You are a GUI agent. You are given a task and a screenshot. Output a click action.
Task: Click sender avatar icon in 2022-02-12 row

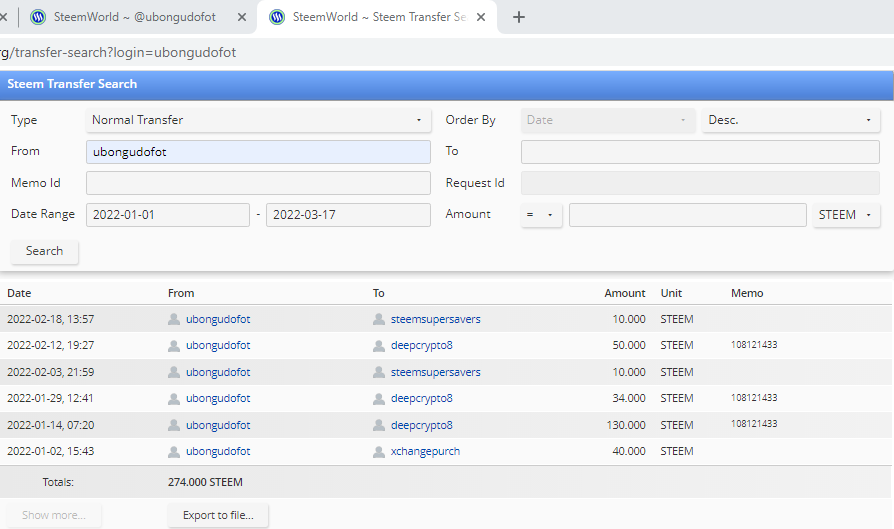click(174, 345)
